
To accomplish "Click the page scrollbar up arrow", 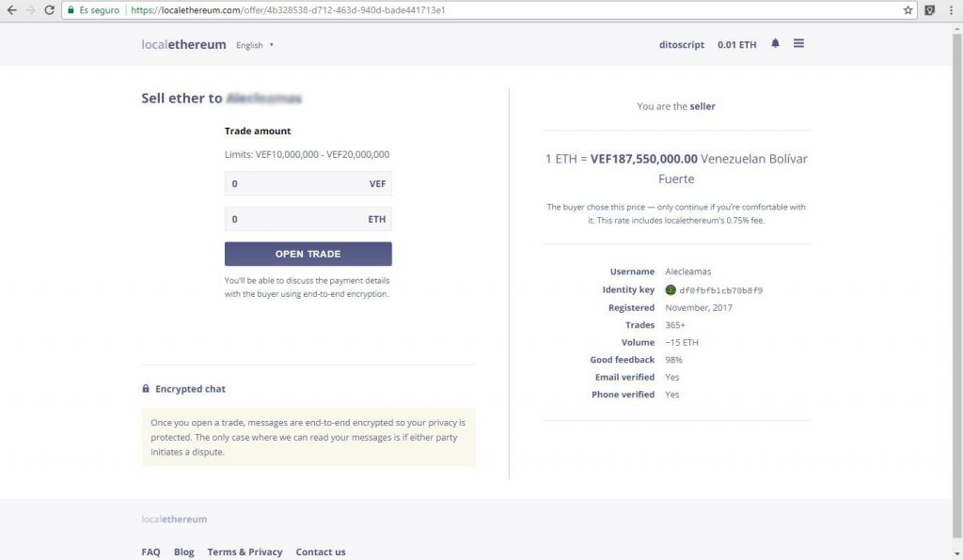I will 956,29.
